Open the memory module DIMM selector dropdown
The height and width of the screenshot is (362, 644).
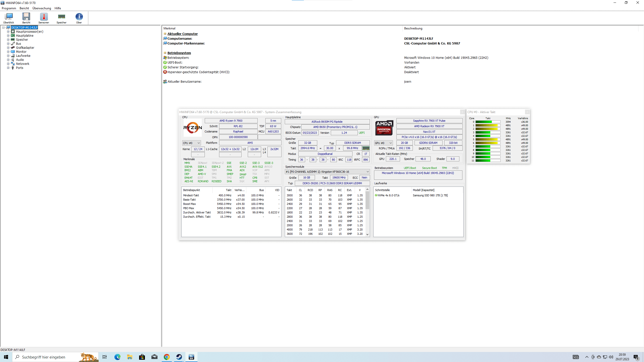pyautogui.click(x=327, y=172)
